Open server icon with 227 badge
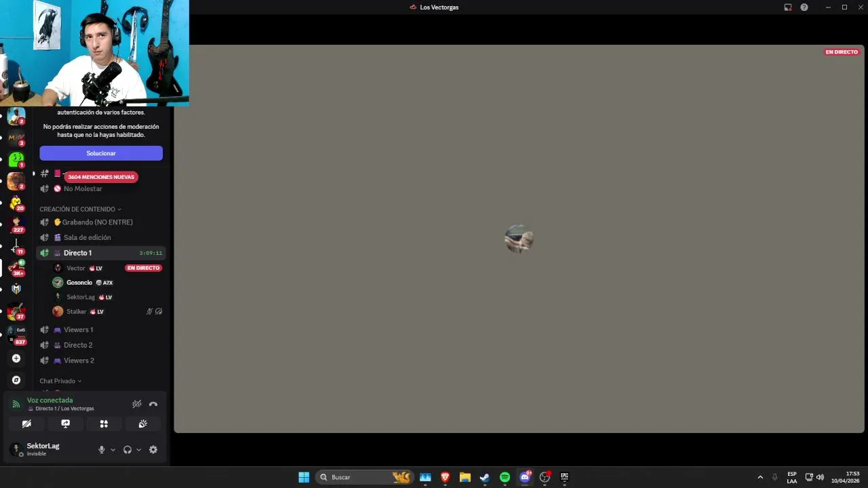Image resolution: width=868 pixels, height=488 pixels. pos(16,224)
